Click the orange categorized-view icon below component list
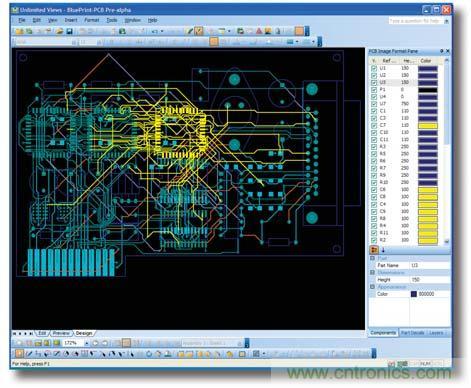 point(374,250)
